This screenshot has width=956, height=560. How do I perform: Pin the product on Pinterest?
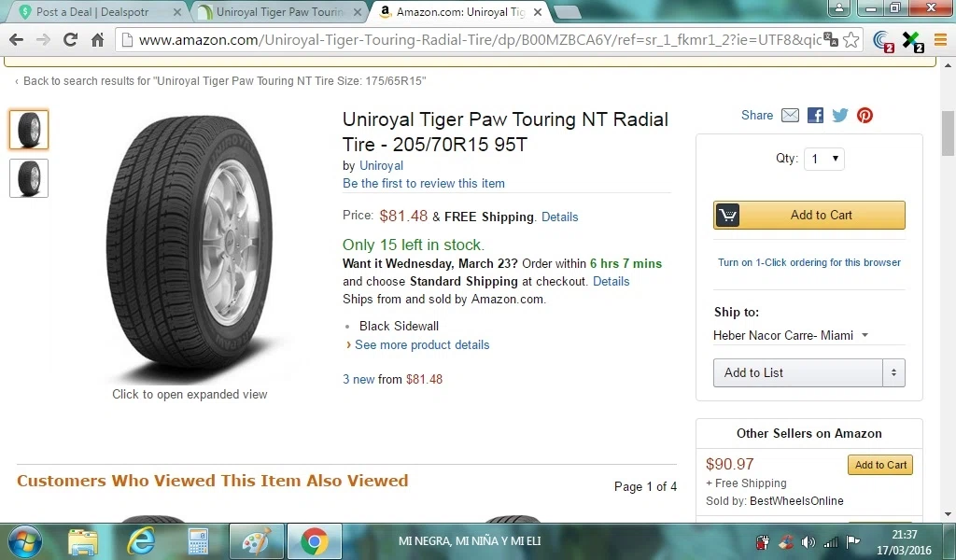tap(865, 116)
